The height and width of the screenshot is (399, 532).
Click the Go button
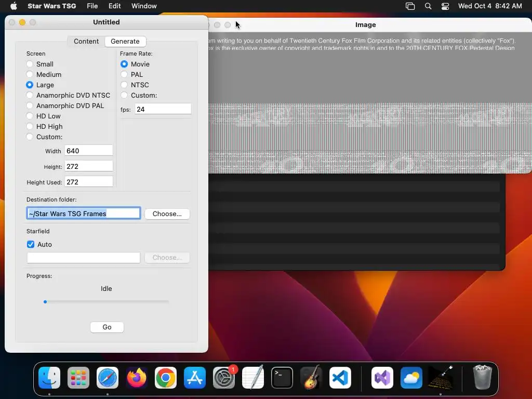[107, 327]
